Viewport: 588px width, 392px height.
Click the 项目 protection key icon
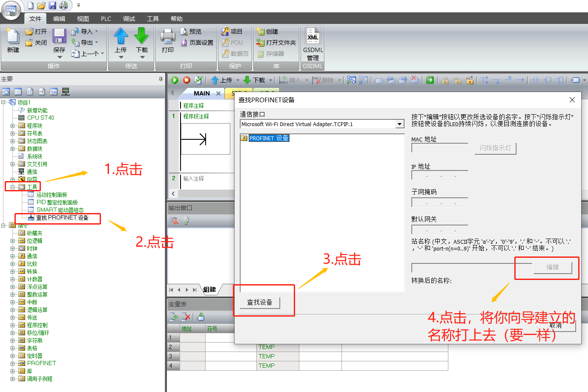point(226,32)
